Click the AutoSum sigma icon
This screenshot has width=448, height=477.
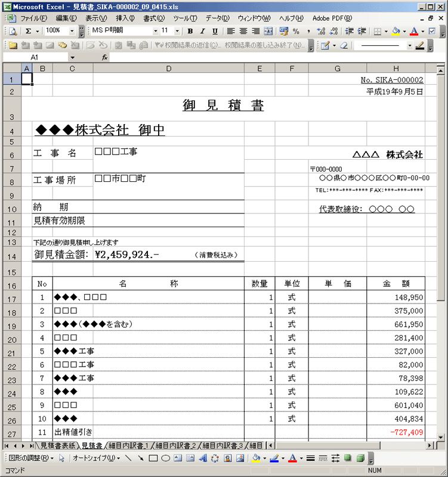[x=29, y=31]
